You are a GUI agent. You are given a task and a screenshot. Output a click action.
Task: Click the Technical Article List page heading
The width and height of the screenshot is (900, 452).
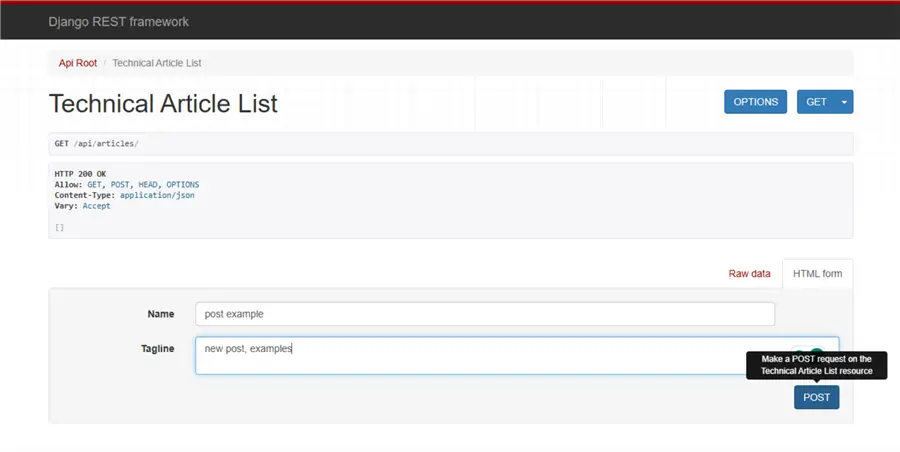(163, 103)
